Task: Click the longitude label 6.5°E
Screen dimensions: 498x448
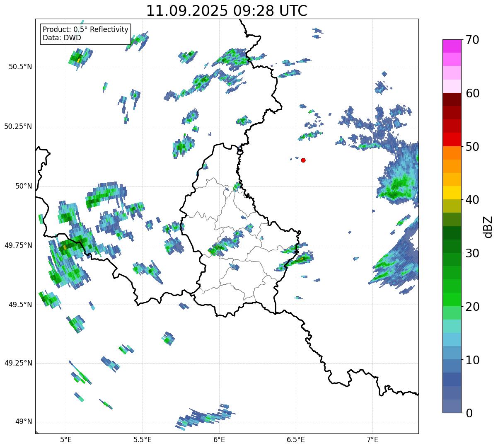Action: (296, 439)
